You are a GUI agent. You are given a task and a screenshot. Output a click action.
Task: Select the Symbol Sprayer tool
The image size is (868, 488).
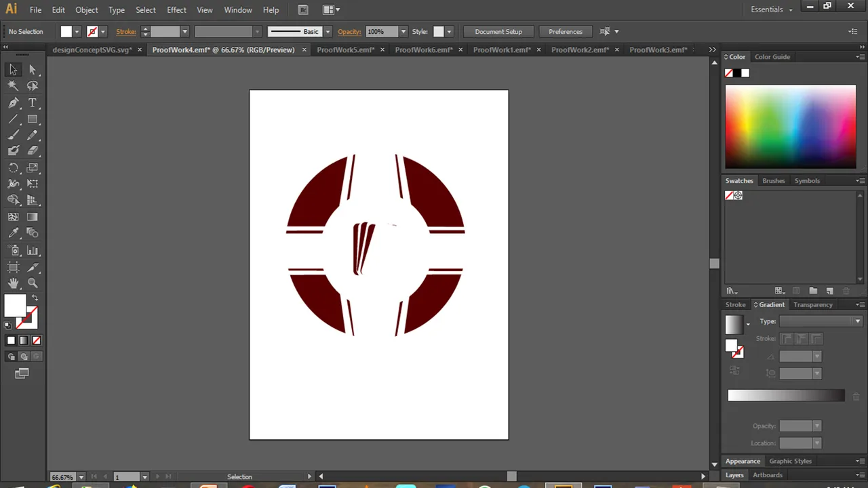13,250
